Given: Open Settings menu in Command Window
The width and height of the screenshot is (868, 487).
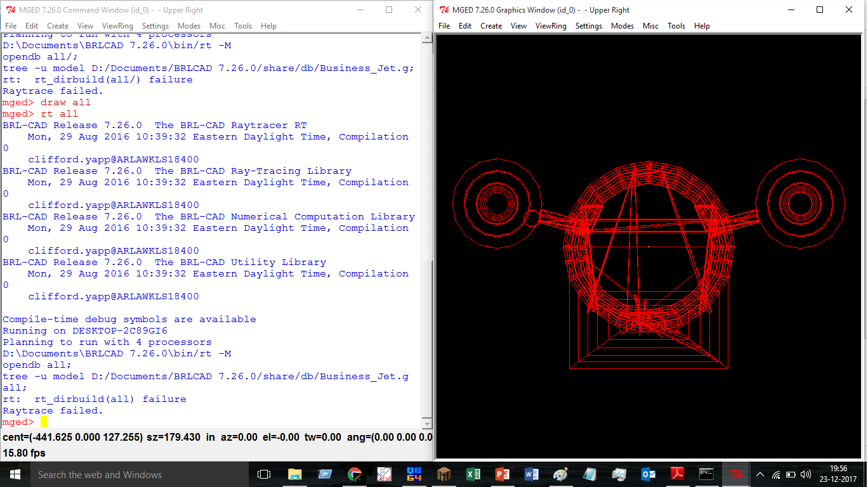Looking at the screenshot, I should pyautogui.click(x=155, y=26).
